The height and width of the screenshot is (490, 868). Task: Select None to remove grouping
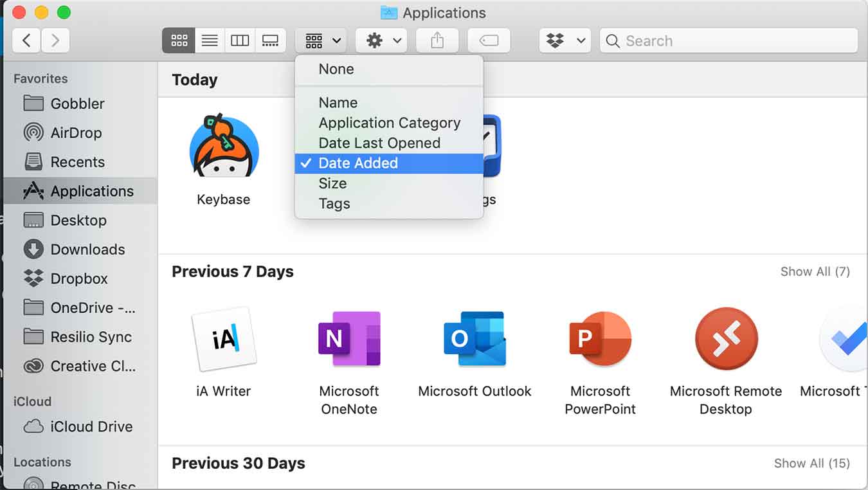(335, 69)
